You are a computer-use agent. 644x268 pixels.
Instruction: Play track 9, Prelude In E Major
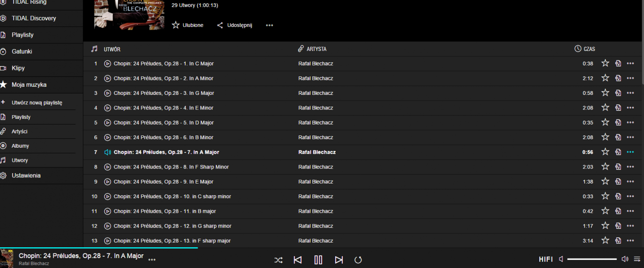107,182
